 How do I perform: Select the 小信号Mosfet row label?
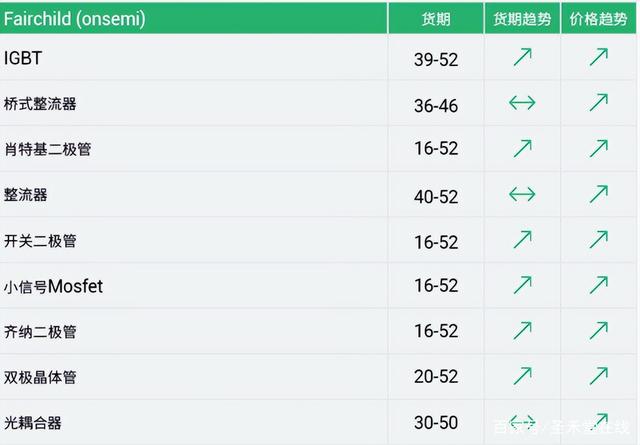click(x=53, y=286)
